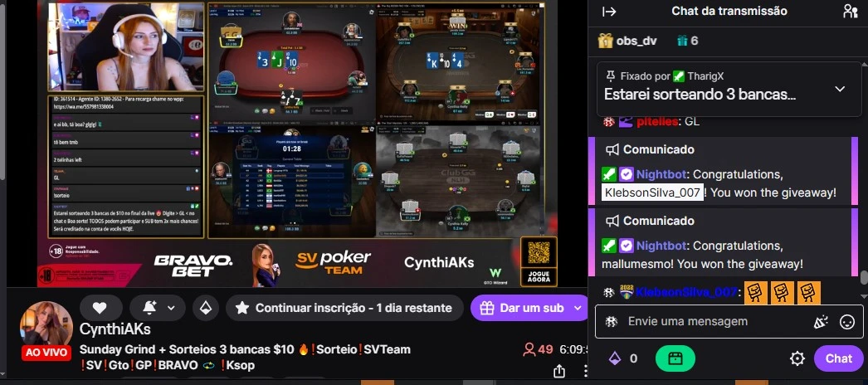This screenshot has height=385, width=868.
Task: Follow the channel with the heart icon
Action: coord(100,308)
